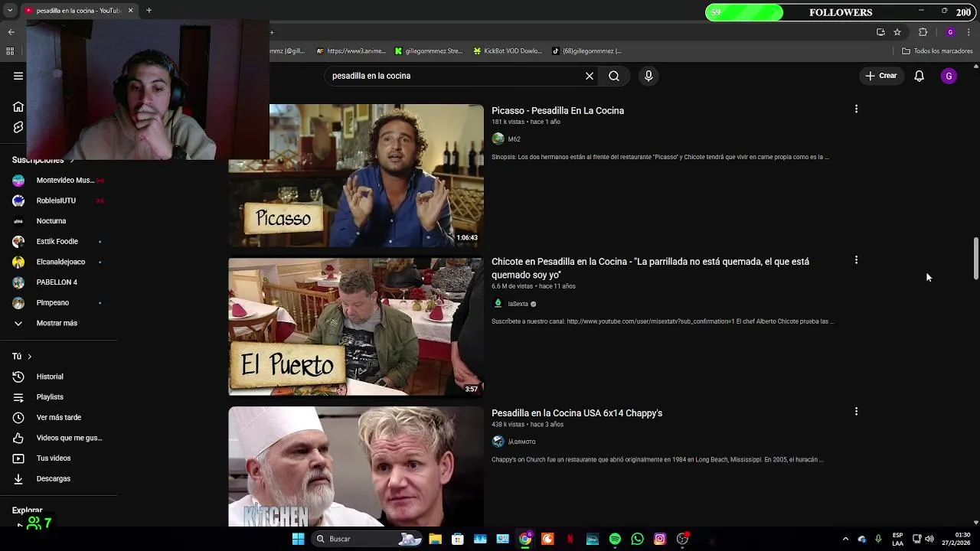This screenshot has width=980, height=551.
Task: Open options for Chappy's video
Action: 856,412
